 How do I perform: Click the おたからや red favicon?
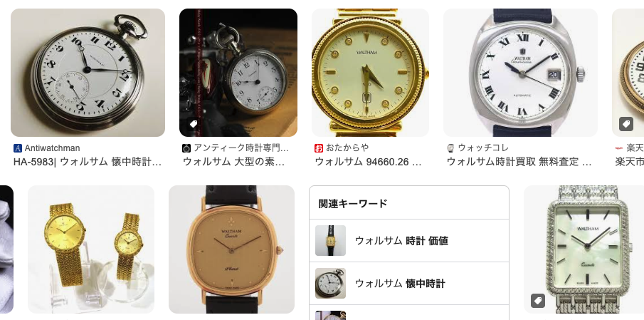tap(319, 148)
